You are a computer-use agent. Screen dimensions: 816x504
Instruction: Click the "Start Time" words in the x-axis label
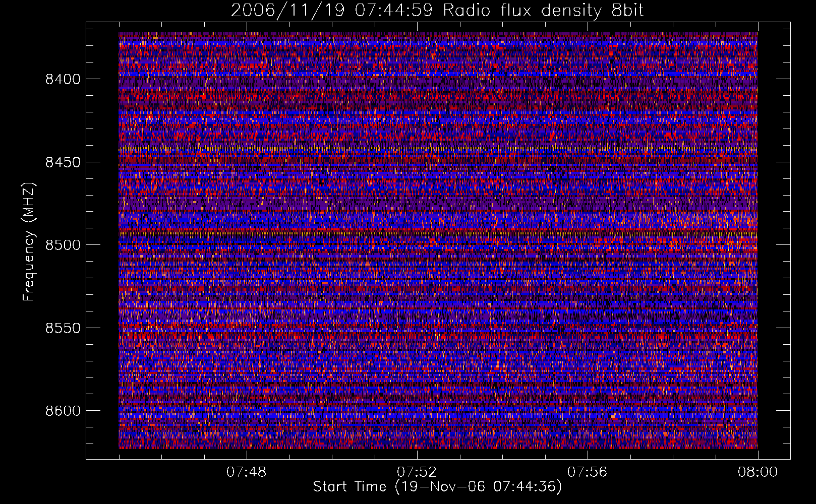349,487
